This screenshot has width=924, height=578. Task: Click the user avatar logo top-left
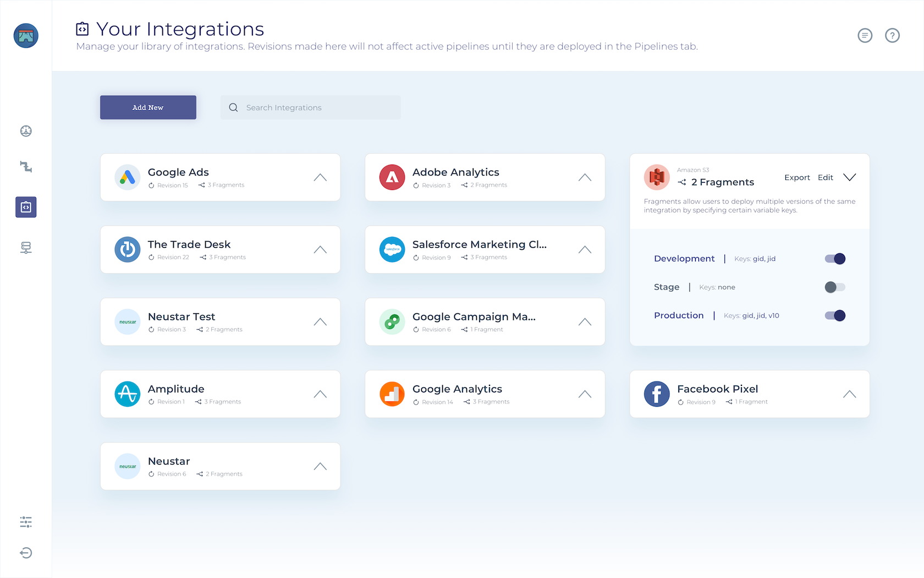pos(26,36)
